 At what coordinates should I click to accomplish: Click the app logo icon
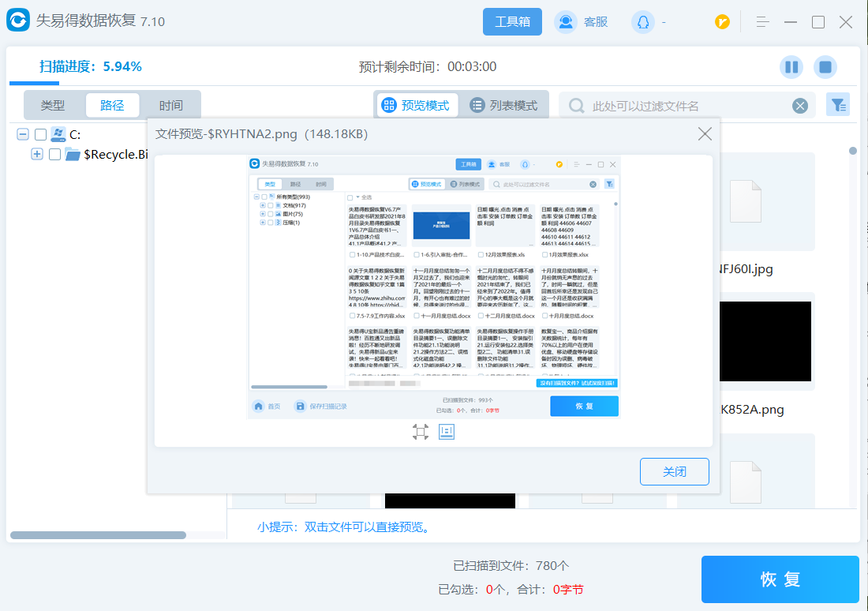point(18,21)
